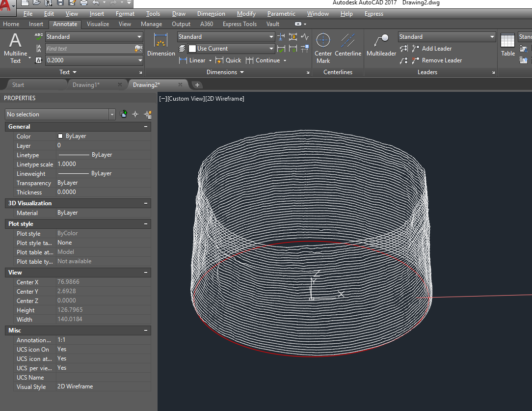The height and width of the screenshot is (411, 532).
Task: Click the Remove Leader button
Action: pyautogui.click(x=437, y=60)
